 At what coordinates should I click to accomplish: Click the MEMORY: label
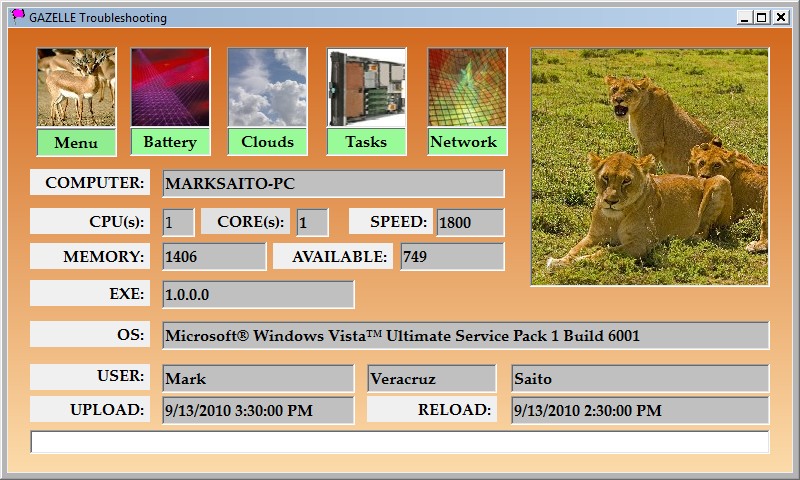pos(90,256)
